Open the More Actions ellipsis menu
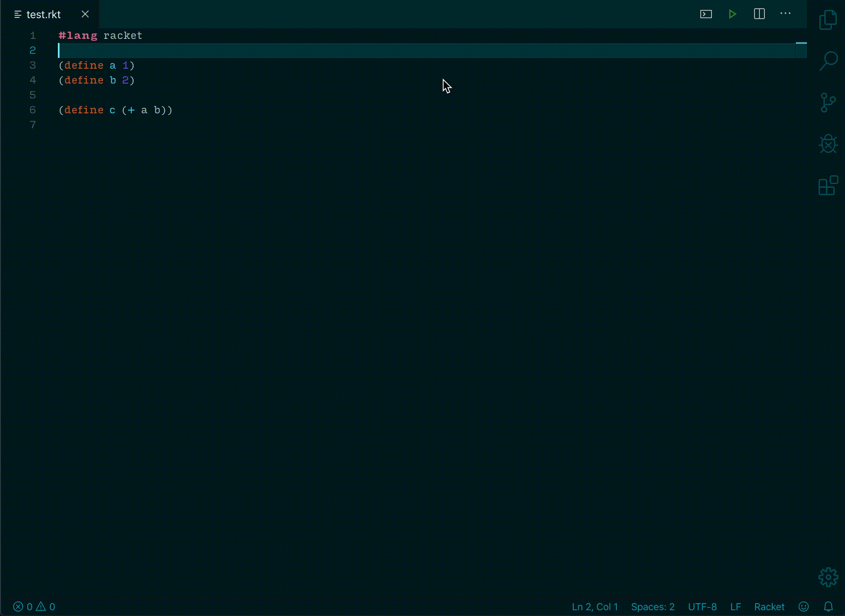845x616 pixels. tap(785, 14)
